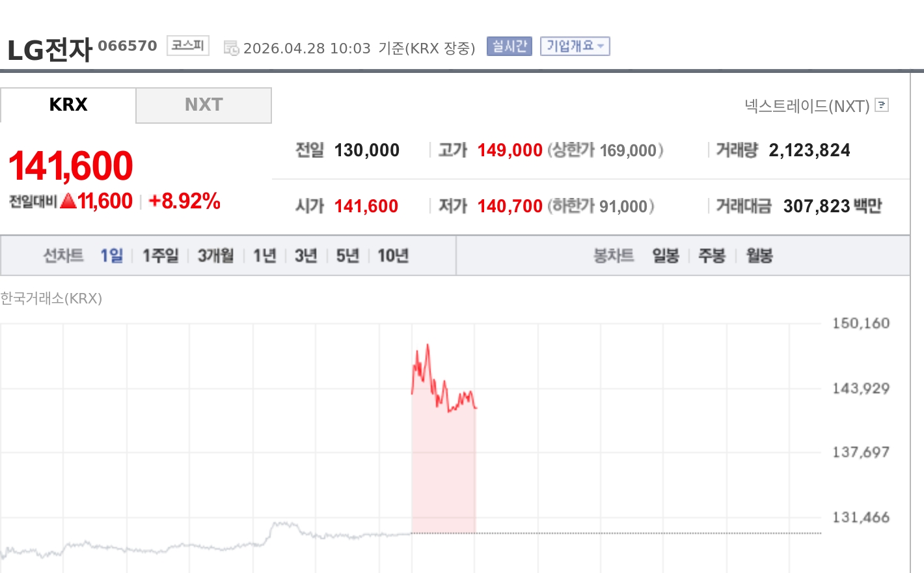Choose the 5년 chart period

(347, 256)
